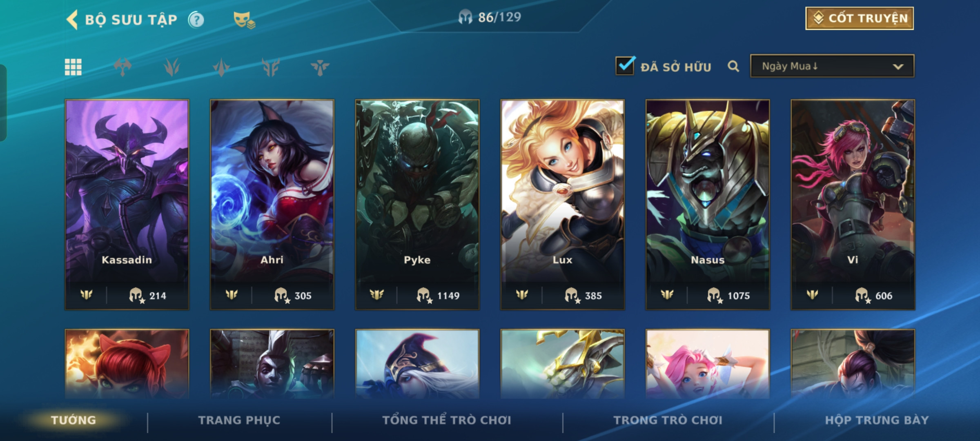The width and height of the screenshot is (980, 441).
Task: Expand the sort dropdown chevron arrow
Action: click(x=898, y=67)
